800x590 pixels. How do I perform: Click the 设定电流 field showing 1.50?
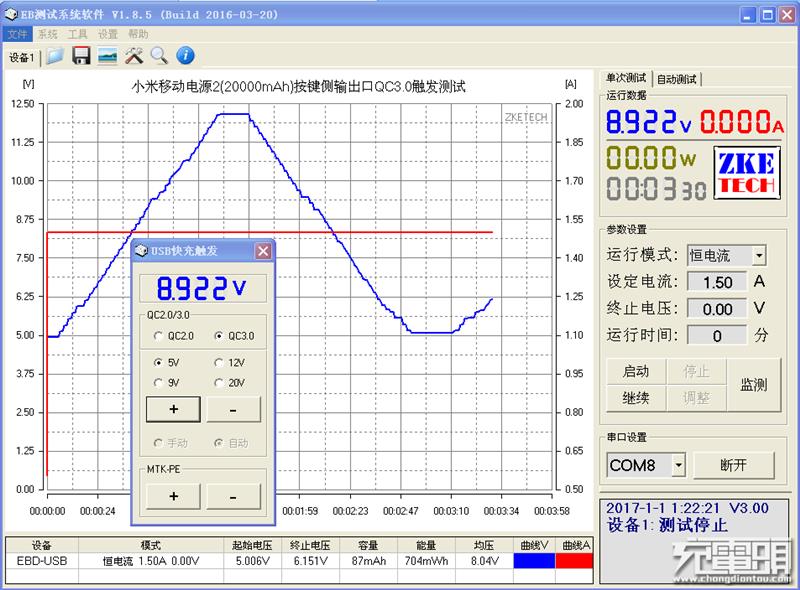tap(717, 282)
